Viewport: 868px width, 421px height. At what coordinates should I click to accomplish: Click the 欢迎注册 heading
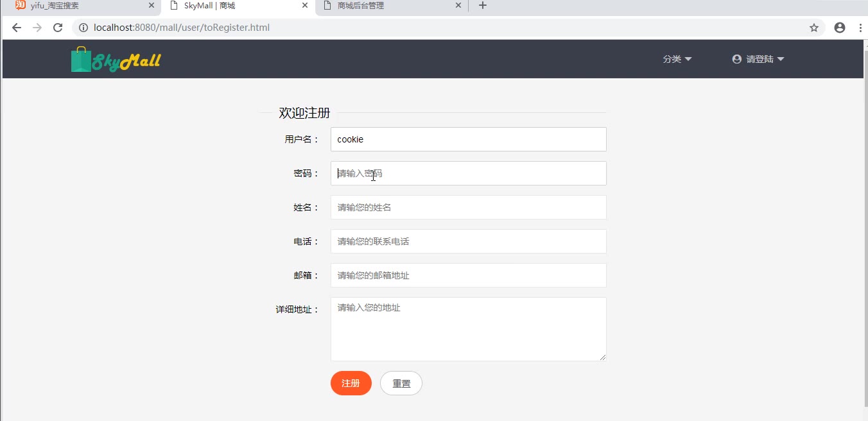click(x=304, y=113)
